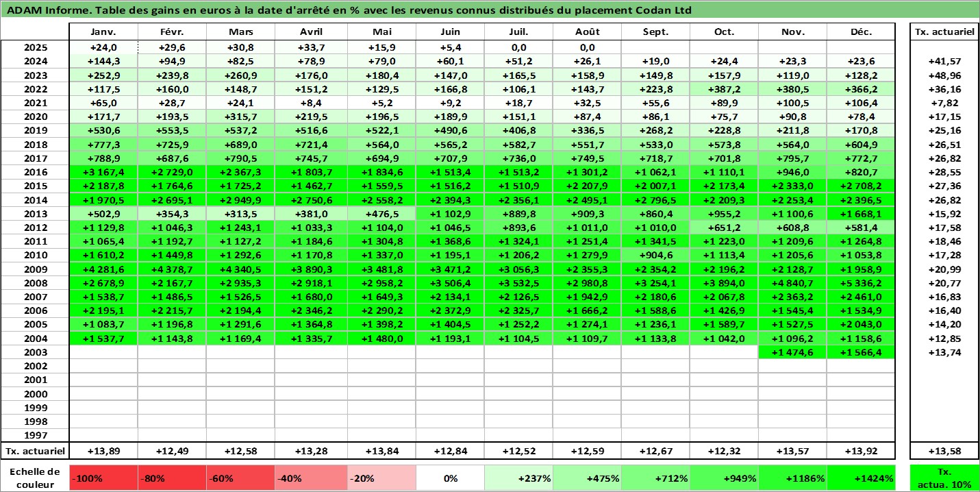
Task: Click the +1 102,9 cell in Juin 2013
Action: 450,213
